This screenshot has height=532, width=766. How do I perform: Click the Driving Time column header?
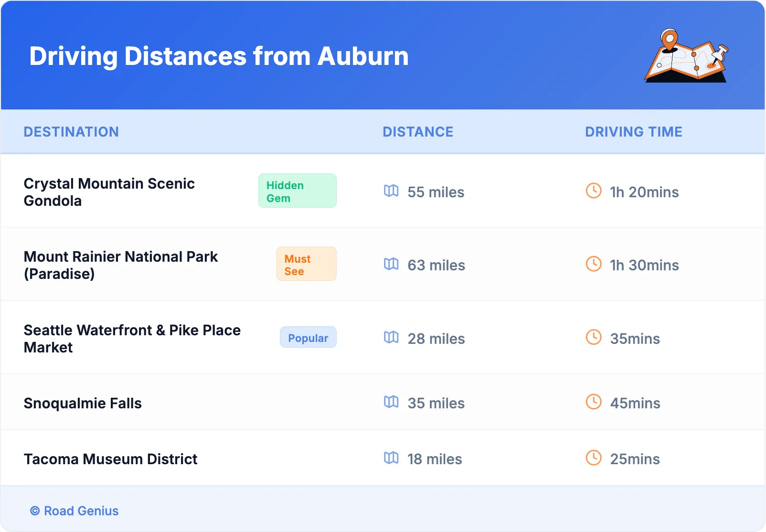(x=634, y=132)
